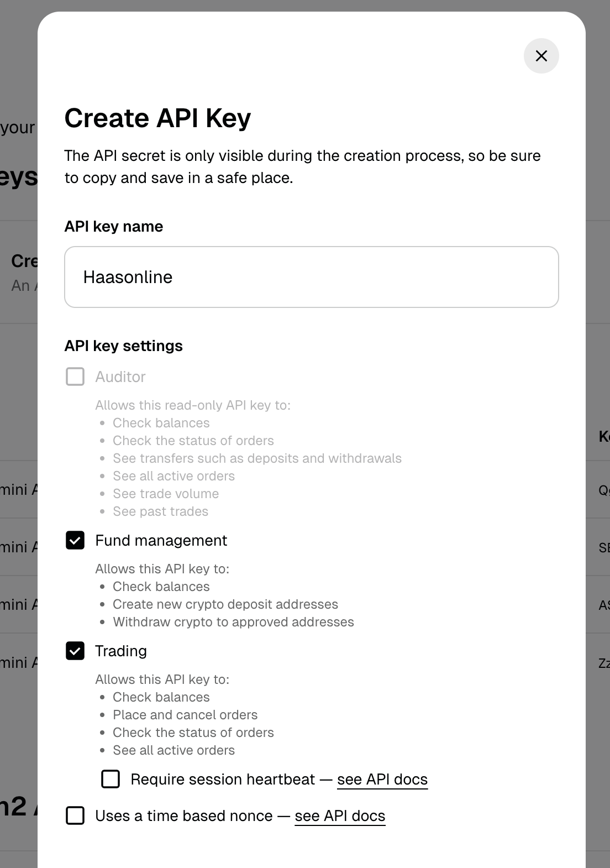Click "Withdraw crypto to approved addresses" text

click(233, 622)
